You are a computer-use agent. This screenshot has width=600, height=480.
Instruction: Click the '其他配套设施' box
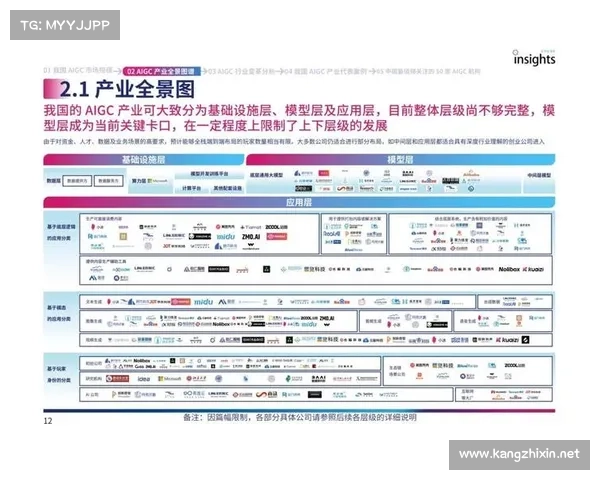pos(227,188)
